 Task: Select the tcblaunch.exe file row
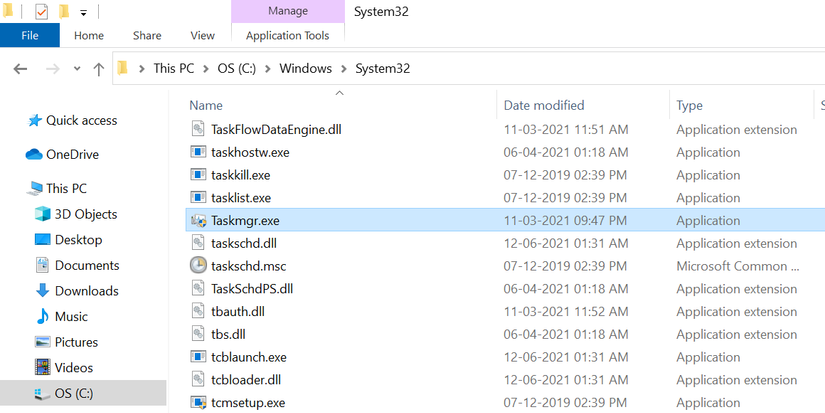tap(249, 357)
